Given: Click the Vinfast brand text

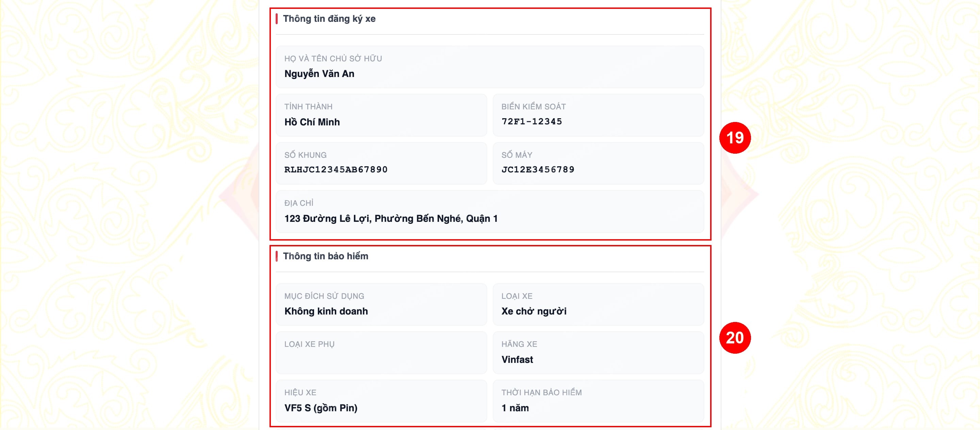Looking at the screenshot, I should click(517, 359).
